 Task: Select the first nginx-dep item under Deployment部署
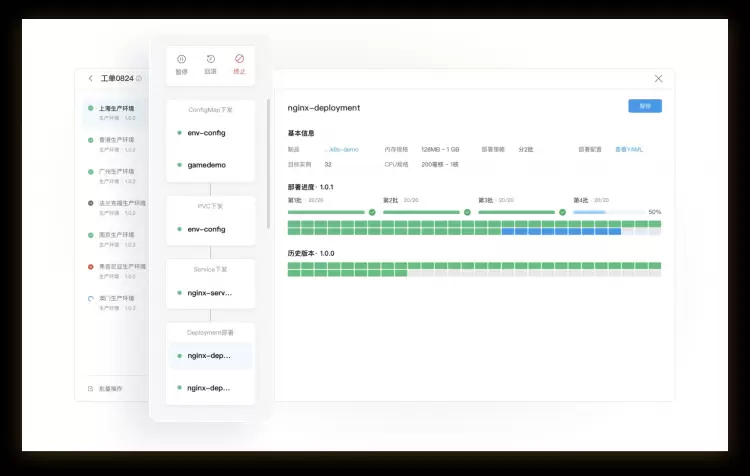pyautogui.click(x=209, y=355)
